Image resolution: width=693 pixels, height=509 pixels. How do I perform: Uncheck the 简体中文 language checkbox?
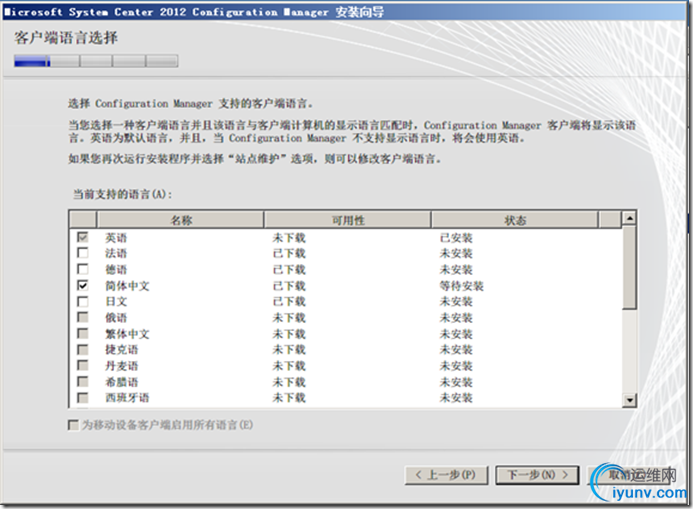pos(83,285)
